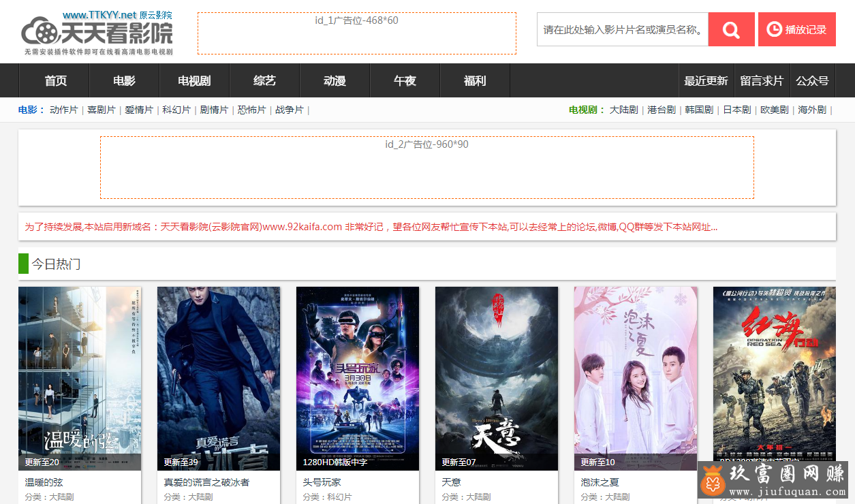Viewport: 855px width, 504px height.
Task: Open the 公众号 menu item
Action: (x=812, y=80)
